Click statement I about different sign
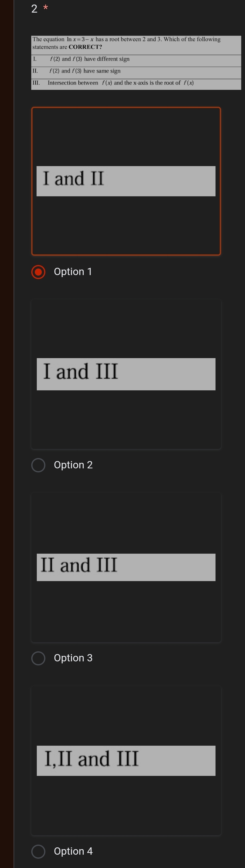The height and width of the screenshot is (868, 245). (x=90, y=59)
